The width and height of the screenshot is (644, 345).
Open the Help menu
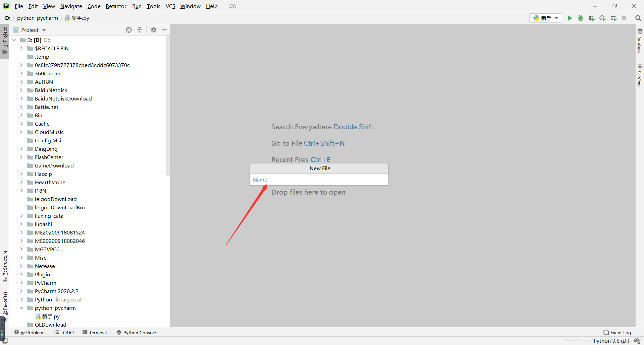(212, 6)
